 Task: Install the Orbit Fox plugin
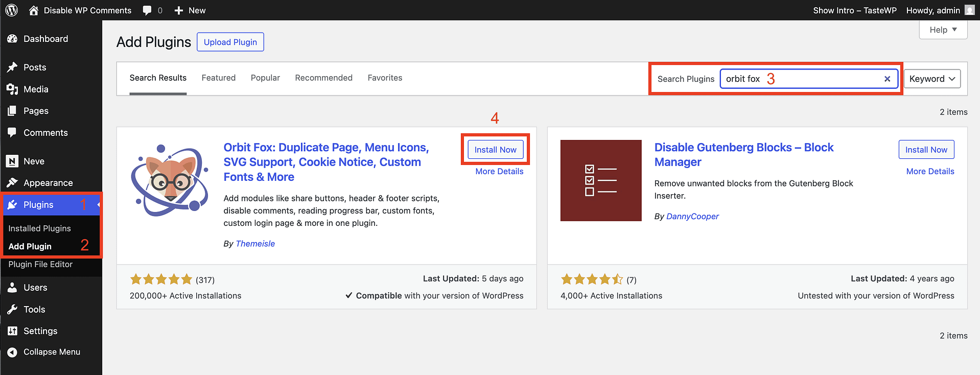496,150
